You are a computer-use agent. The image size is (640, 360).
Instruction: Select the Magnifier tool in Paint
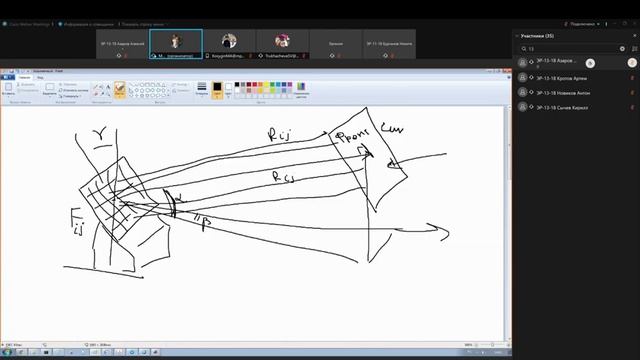(108, 93)
